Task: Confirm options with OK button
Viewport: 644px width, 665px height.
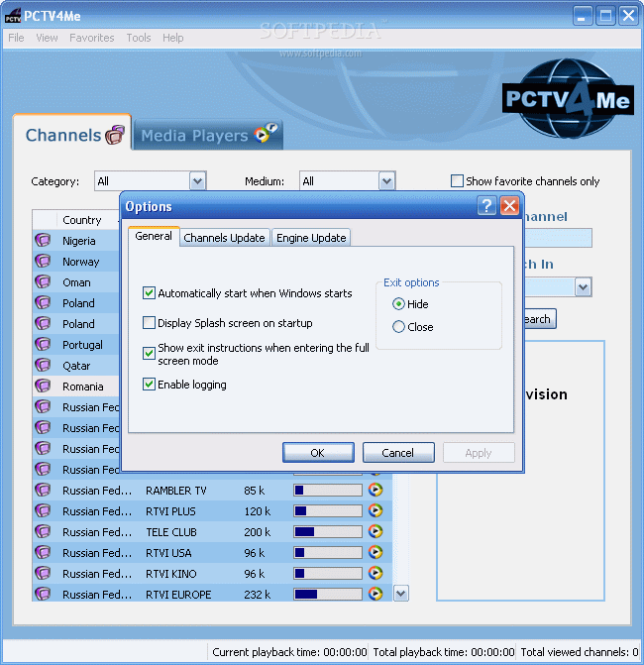Action: 318,453
